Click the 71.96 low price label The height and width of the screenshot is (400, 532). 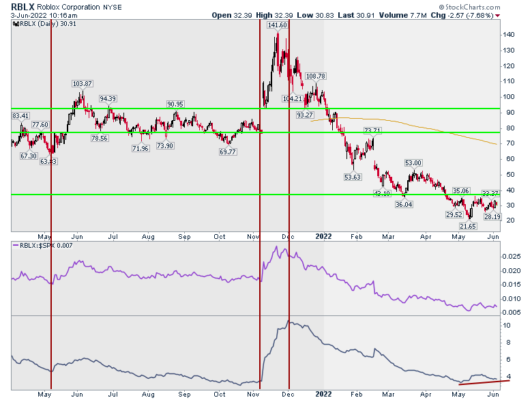tap(141, 148)
